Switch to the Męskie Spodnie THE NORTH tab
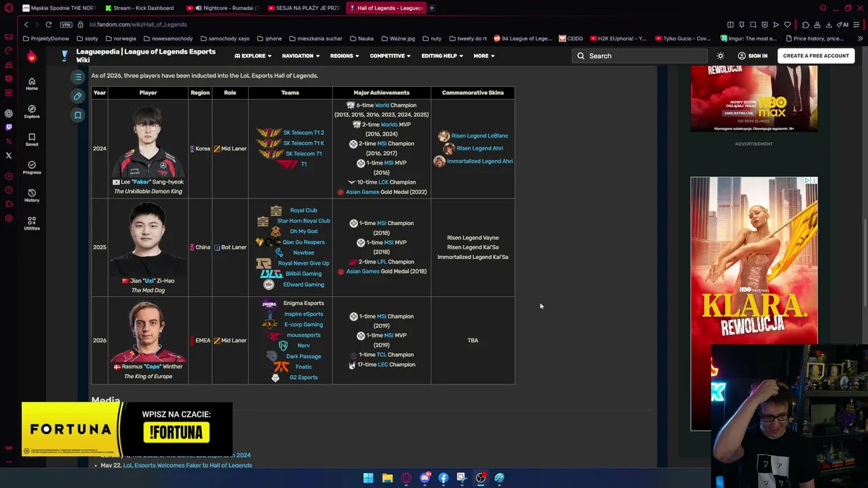Screen dimensions: 868x488 pyautogui.click(x=59, y=8)
